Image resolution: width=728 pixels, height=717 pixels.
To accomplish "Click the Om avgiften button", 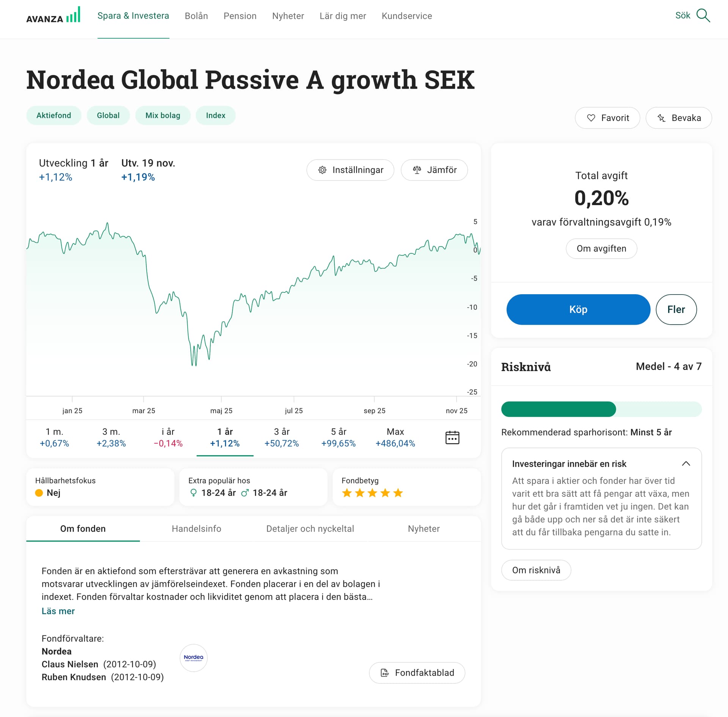I will (601, 248).
